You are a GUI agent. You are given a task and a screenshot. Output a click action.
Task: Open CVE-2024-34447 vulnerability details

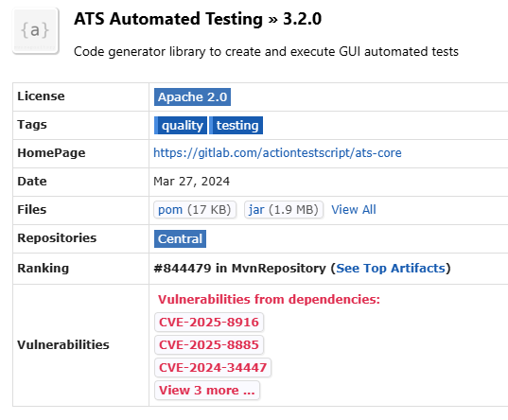point(213,367)
